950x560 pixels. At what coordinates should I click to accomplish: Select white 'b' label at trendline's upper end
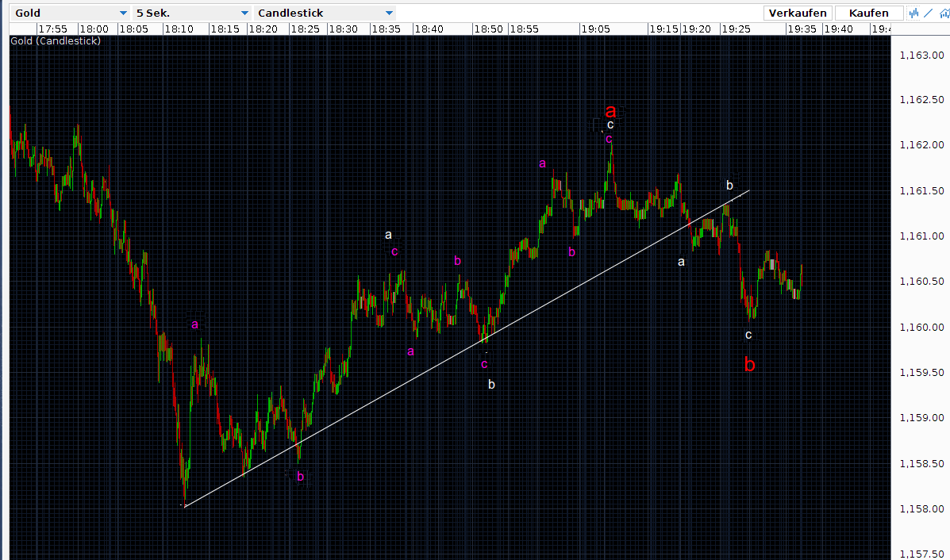click(729, 185)
